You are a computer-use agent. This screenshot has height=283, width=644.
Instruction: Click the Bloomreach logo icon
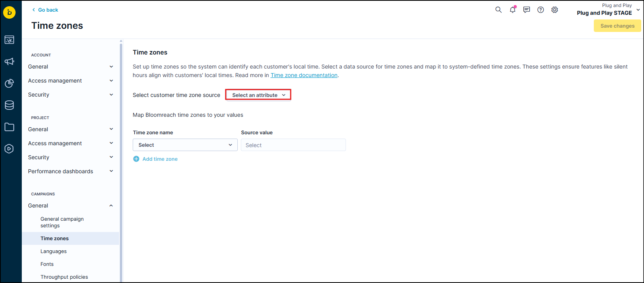tap(9, 12)
